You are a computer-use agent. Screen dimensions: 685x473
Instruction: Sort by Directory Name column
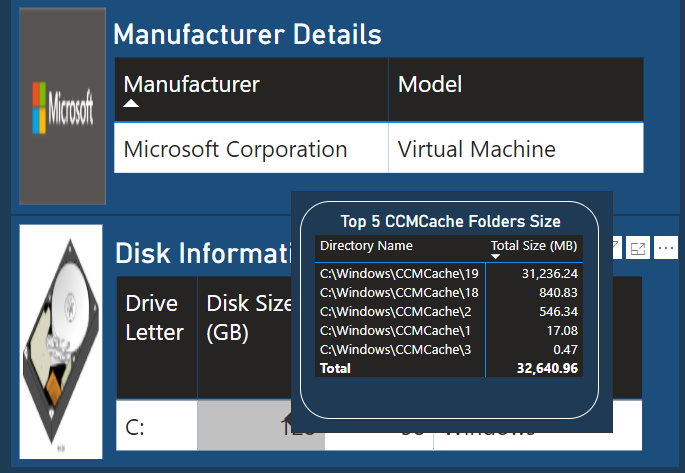point(366,246)
